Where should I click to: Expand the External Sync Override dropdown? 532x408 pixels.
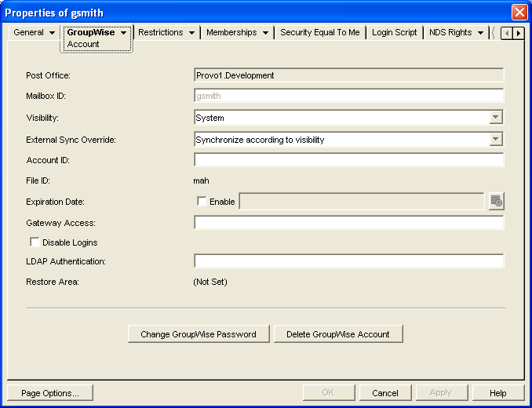coord(496,139)
